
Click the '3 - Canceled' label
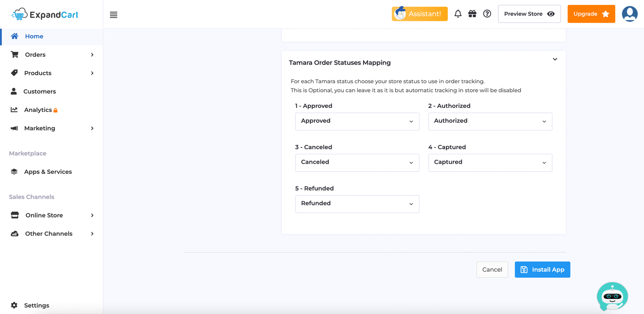pos(313,147)
